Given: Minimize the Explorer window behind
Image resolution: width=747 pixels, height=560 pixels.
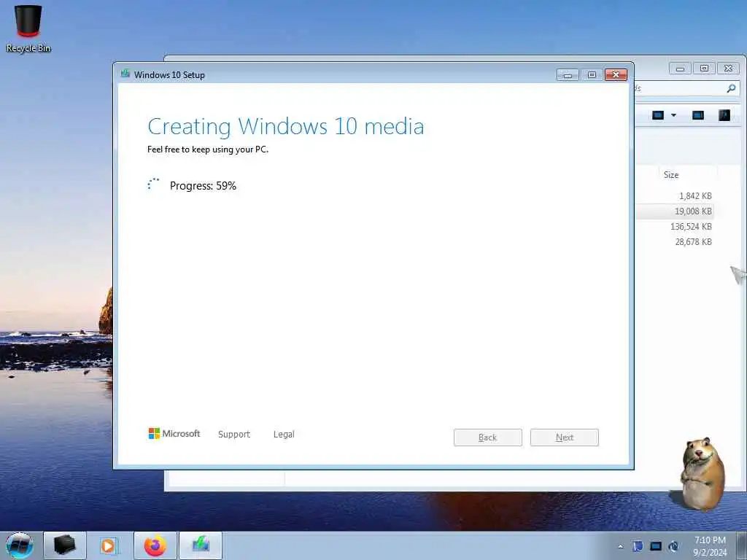Looking at the screenshot, I should pyautogui.click(x=681, y=69).
